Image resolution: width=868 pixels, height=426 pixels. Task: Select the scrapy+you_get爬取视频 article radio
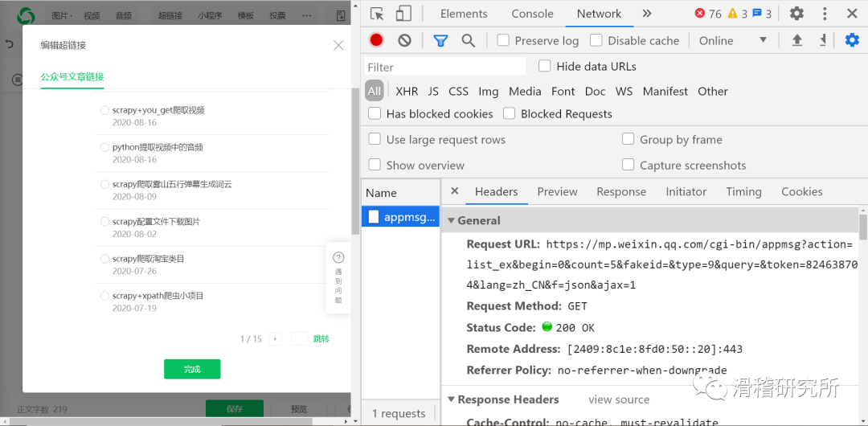tap(104, 110)
